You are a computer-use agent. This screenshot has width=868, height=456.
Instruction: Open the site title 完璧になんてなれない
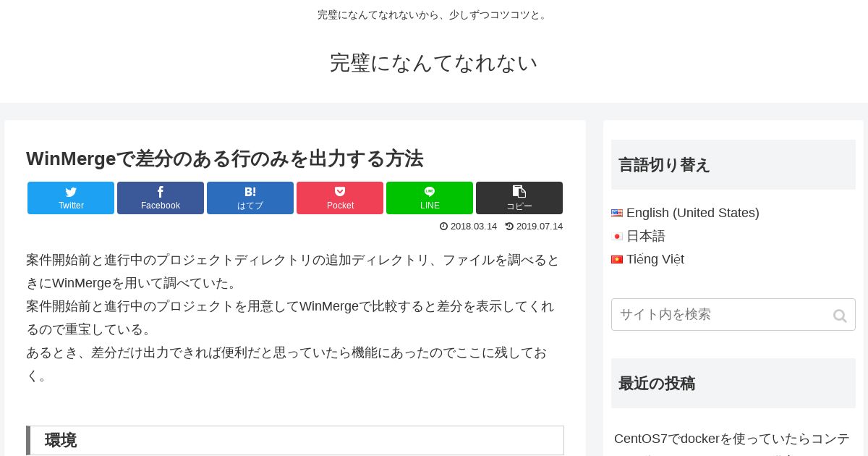tap(434, 63)
